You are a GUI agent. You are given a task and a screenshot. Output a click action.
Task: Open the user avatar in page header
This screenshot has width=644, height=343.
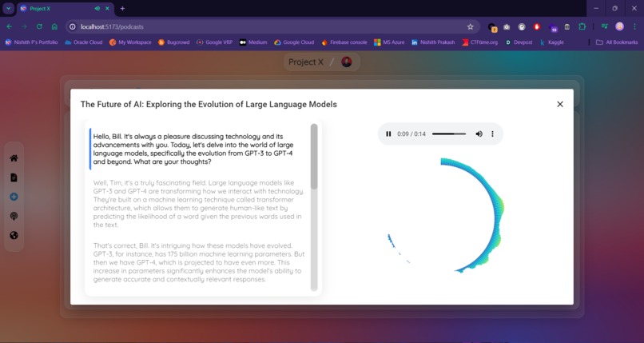pyautogui.click(x=347, y=62)
